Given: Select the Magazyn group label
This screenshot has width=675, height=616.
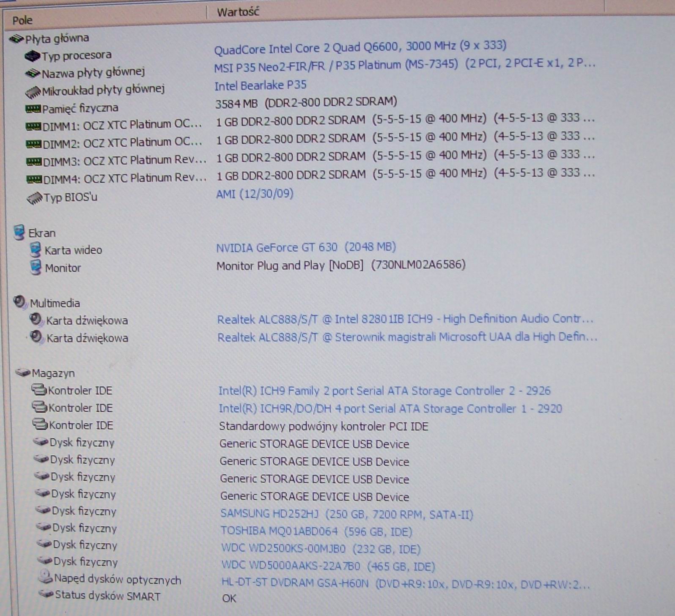Looking at the screenshot, I should 53,373.
